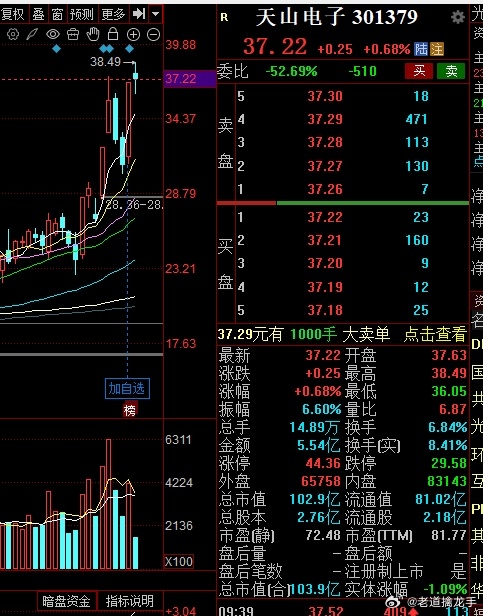Click the R marker beside stock name
Viewport: 483px width, 616px height.
coord(224,17)
